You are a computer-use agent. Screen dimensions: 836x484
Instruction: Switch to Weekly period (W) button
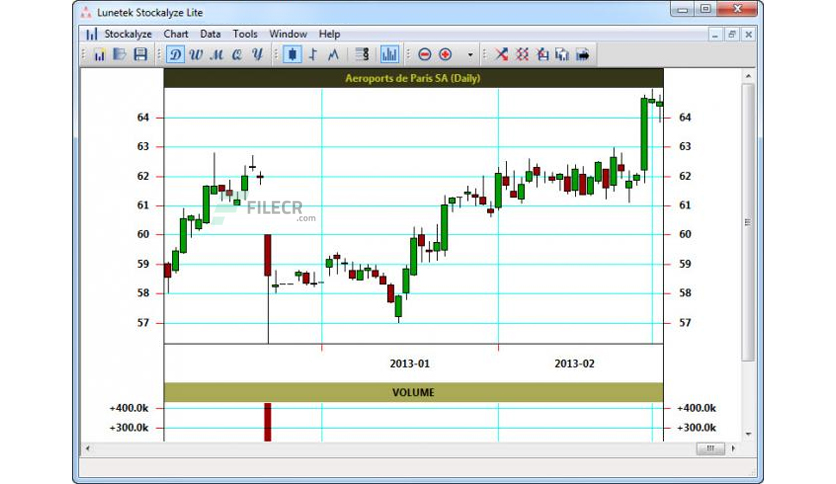[196, 54]
